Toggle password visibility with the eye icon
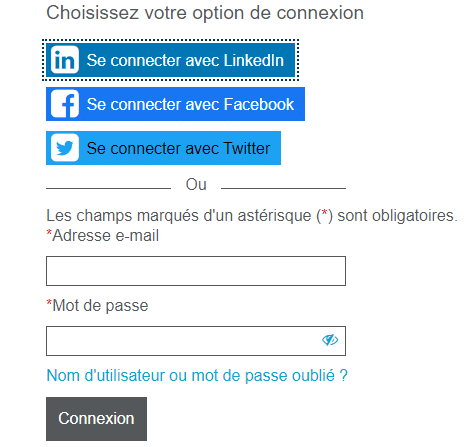Screen dimensions: 476x447 330,340
